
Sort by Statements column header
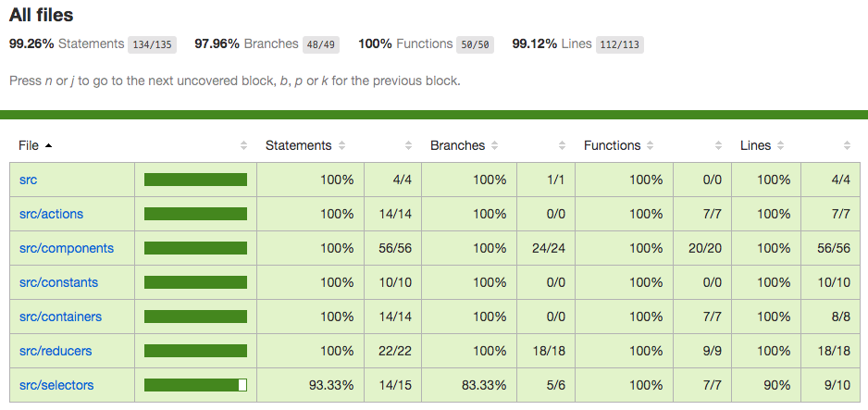point(298,145)
